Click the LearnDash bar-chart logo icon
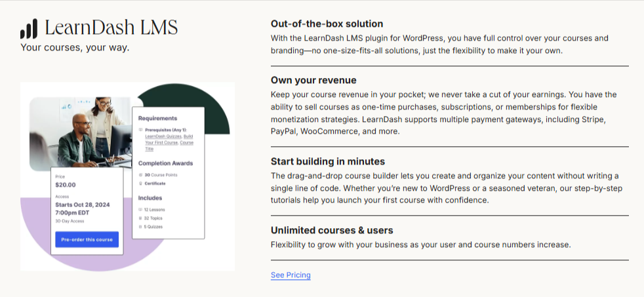Image resolution: width=644 pixels, height=297 pixels. tap(29, 29)
